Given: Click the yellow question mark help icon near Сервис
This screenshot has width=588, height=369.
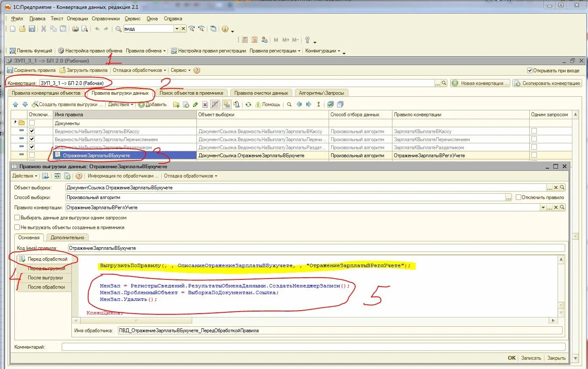Looking at the screenshot, I should pos(197,70).
